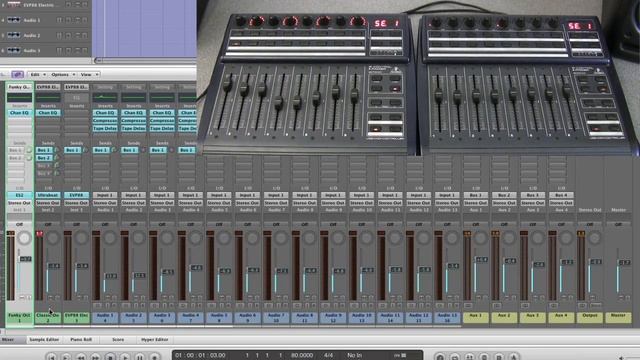The width and height of the screenshot is (640, 360).
Task: Click the Ultrabeat instrument slot
Action: coord(48,195)
